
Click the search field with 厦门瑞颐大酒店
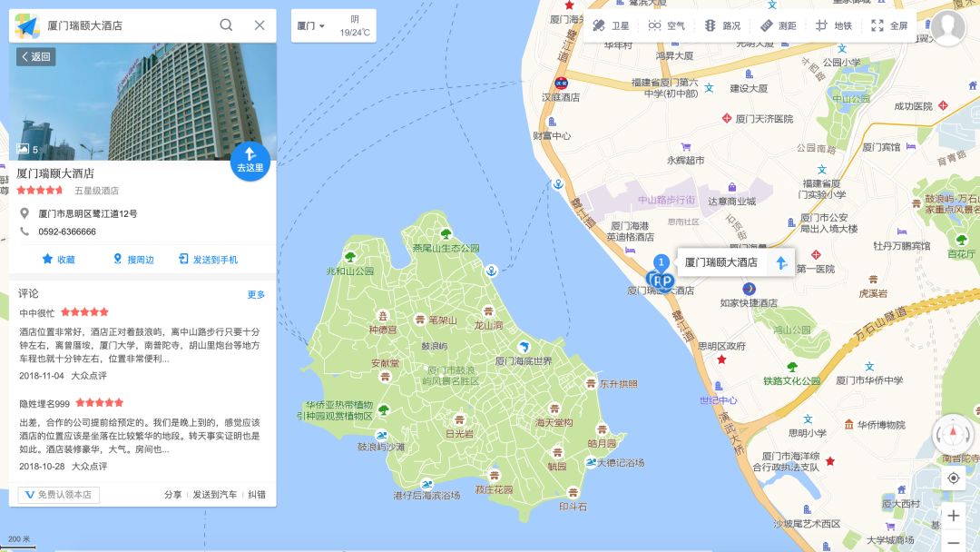(x=128, y=25)
